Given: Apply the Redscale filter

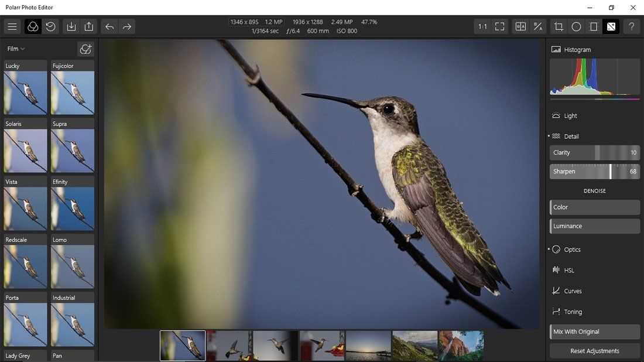Looking at the screenshot, I should click(25, 262).
